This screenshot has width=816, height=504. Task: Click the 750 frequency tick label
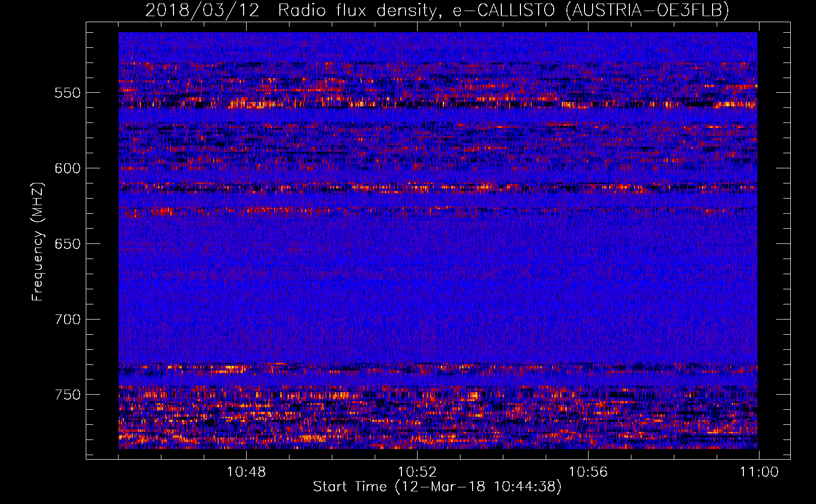point(68,395)
